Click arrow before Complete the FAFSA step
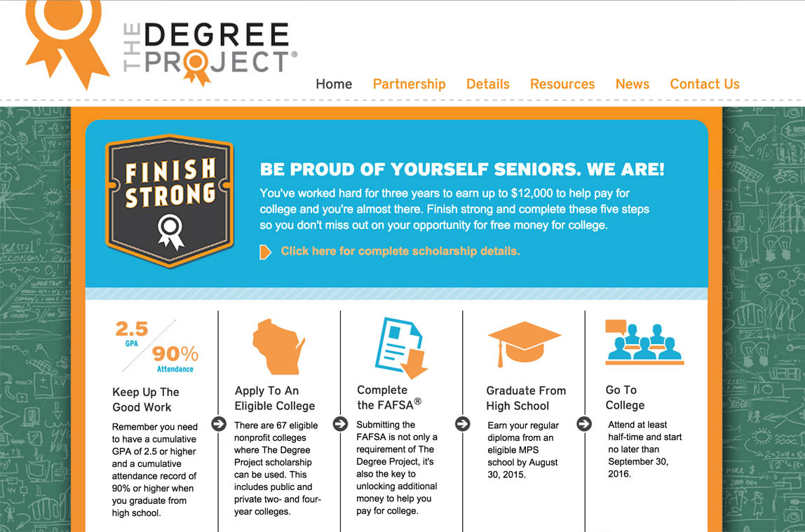This screenshot has height=532, width=805. click(341, 423)
